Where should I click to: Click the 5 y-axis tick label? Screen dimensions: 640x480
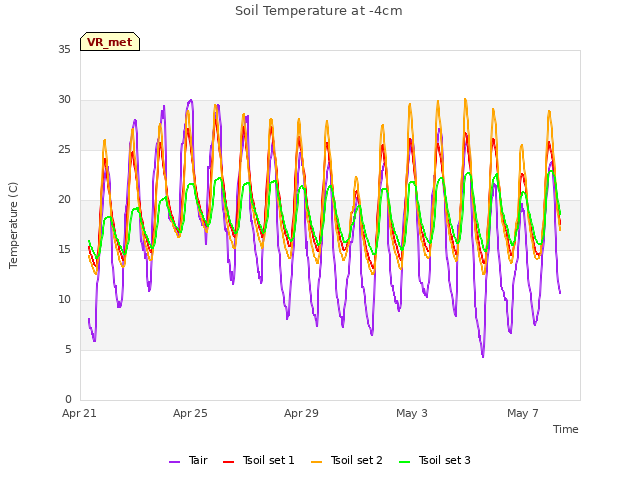[x=68, y=350]
